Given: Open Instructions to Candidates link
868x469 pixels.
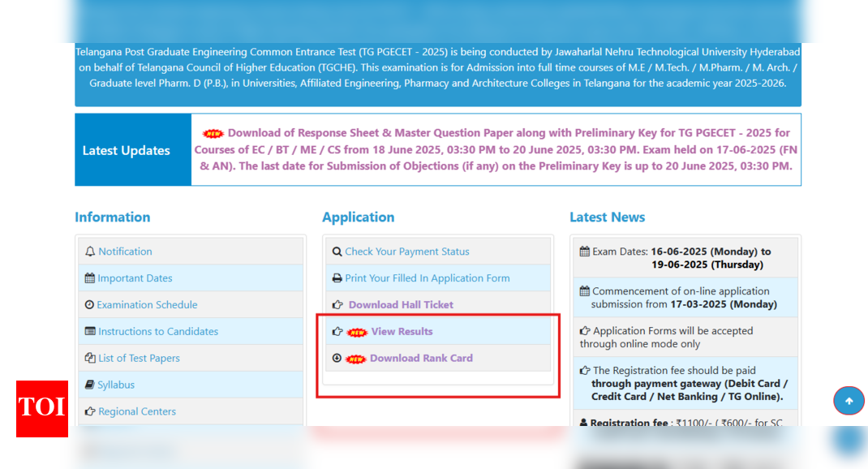Looking at the screenshot, I should (158, 331).
